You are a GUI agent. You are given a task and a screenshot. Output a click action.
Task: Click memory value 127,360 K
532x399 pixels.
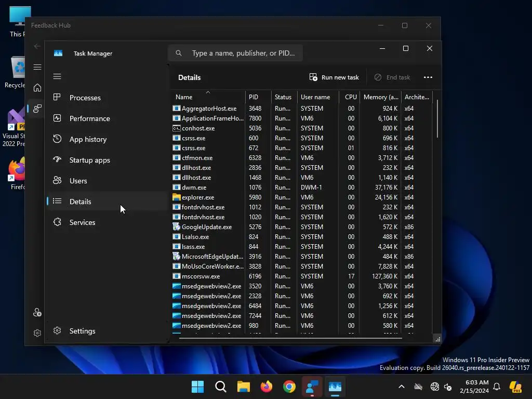click(385, 276)
